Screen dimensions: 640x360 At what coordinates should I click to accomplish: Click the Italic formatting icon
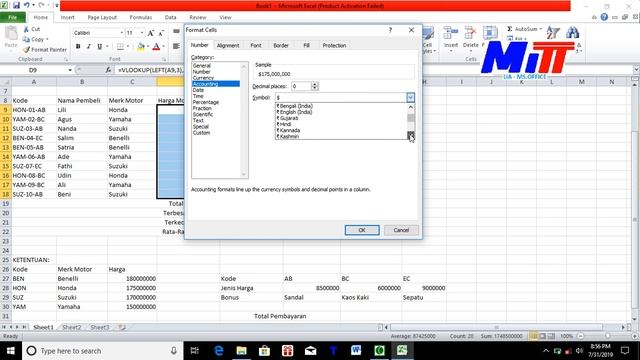89,47
